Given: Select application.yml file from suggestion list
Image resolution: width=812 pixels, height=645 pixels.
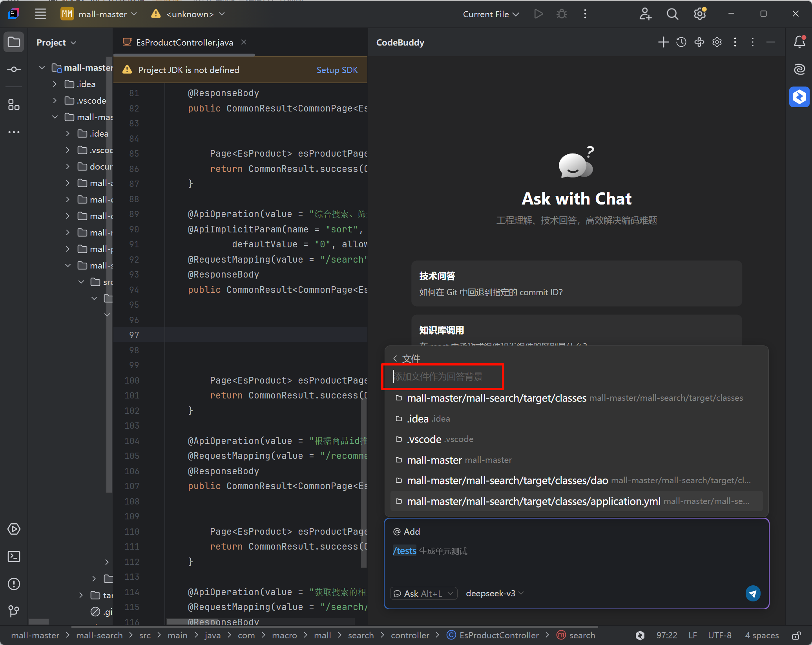Looking at the screenshot, I should click(534, 501).
